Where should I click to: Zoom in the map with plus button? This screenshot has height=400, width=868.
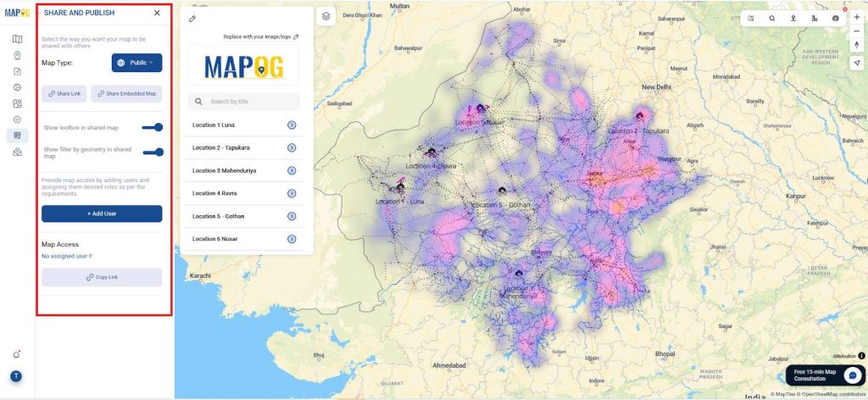[857, 17]
